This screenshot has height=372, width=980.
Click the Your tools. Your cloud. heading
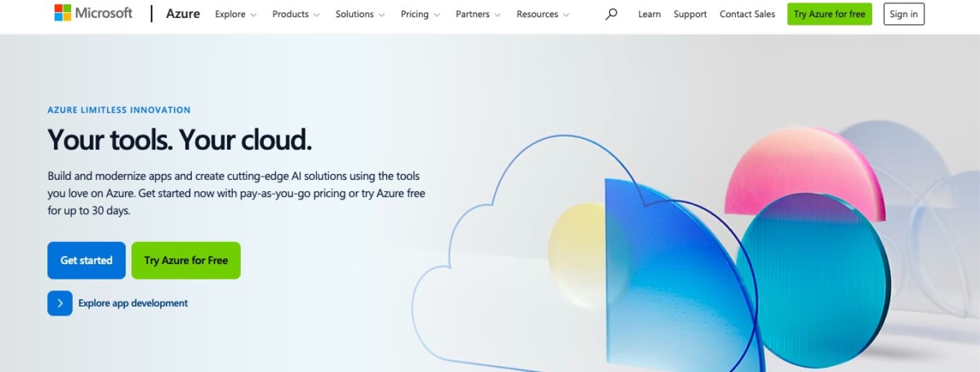pyautogui.click(x=180, y=140)
